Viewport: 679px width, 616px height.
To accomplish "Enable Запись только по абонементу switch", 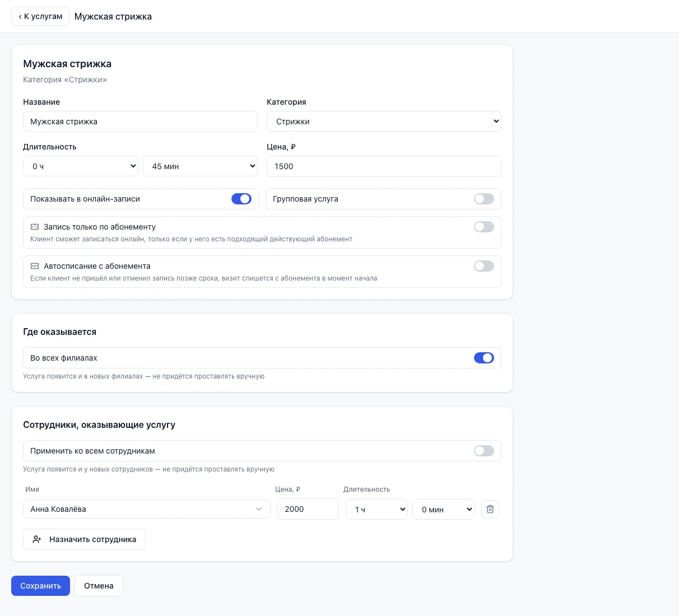I will coord(484,227).
